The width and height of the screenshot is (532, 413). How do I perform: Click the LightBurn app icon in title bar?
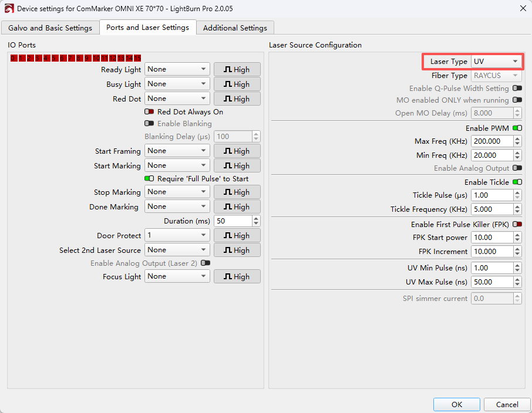point(9,8)
